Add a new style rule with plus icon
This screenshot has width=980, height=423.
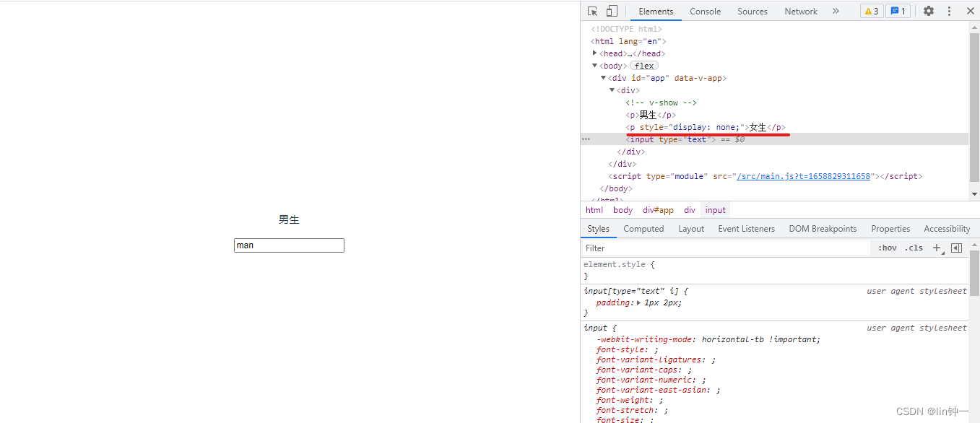pyautogui.click(x=937, y=248)
